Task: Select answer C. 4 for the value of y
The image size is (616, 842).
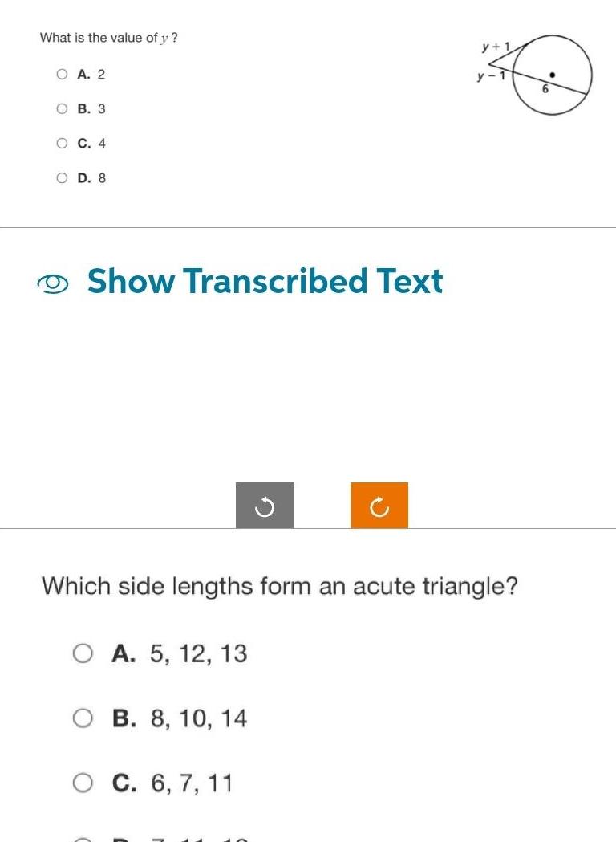Action: pos(61,143)
